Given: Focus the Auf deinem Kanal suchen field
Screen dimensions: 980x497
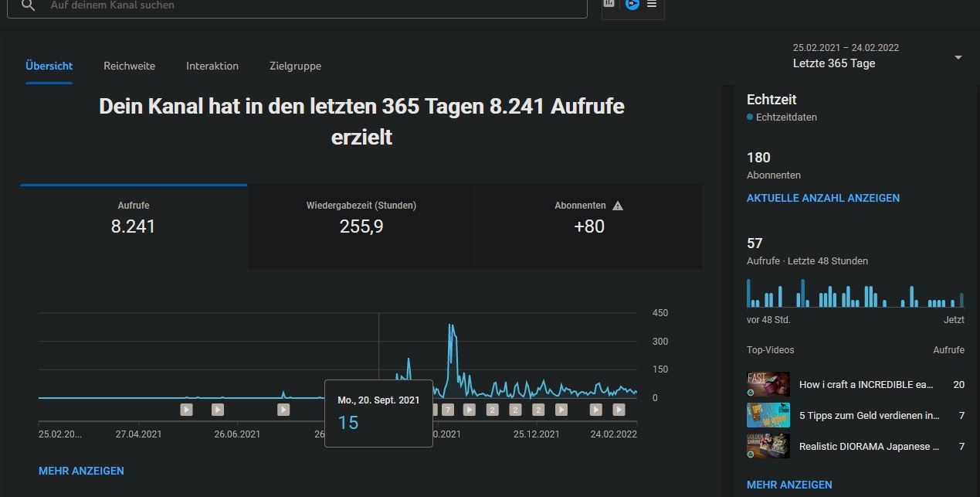Looking at the screenshot, I should (x=309, y=5).
